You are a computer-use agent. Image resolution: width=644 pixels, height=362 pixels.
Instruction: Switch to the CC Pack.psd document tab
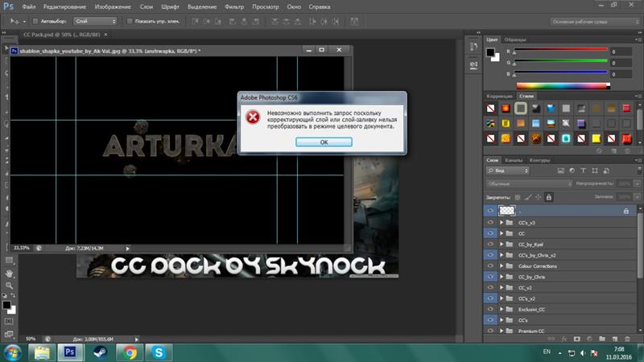point(62,35)
